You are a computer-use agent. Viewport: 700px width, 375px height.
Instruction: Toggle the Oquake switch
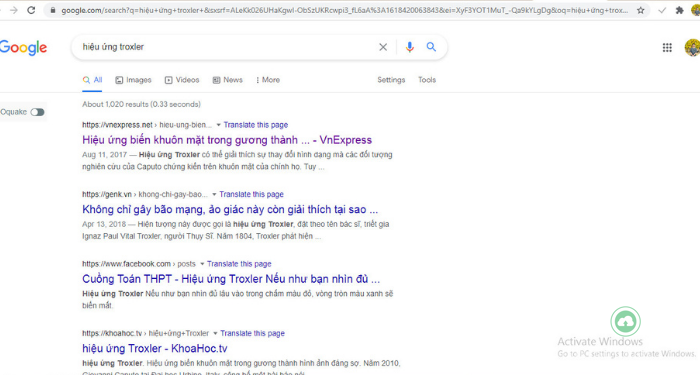pos(38,112)
